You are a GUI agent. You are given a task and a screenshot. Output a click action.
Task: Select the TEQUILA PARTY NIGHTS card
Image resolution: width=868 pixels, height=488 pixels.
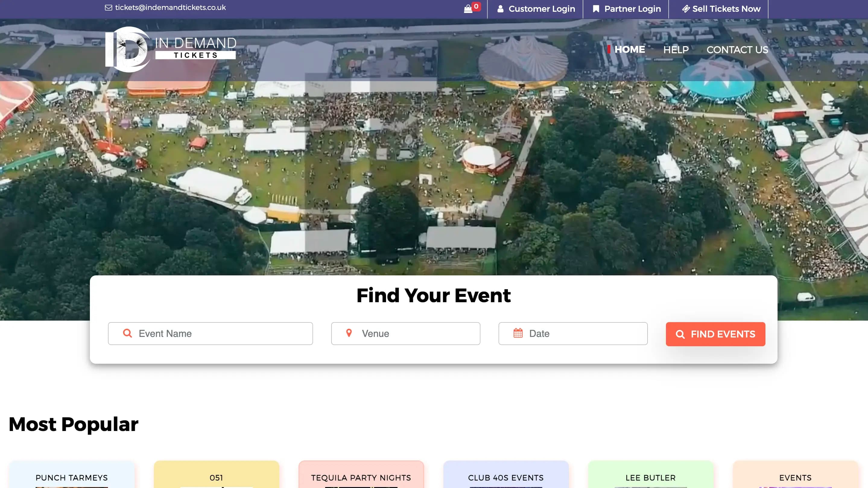(x=361, y=477)
